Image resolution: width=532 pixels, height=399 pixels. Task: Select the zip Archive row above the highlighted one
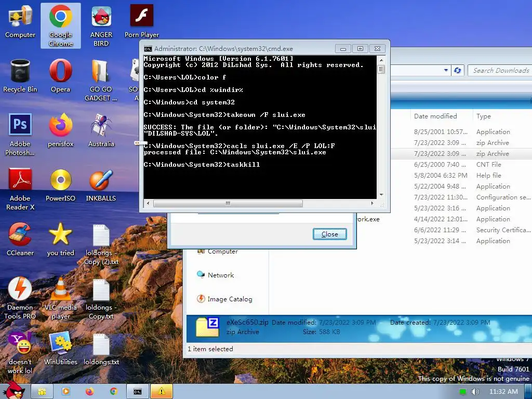[461, 142]
